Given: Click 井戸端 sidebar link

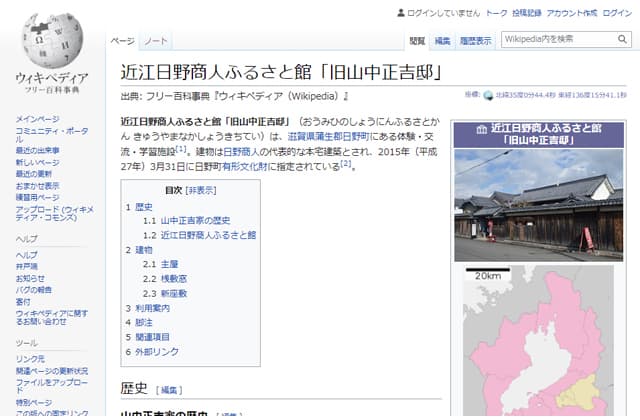Looking at the screenshot, I should [27, 267].
